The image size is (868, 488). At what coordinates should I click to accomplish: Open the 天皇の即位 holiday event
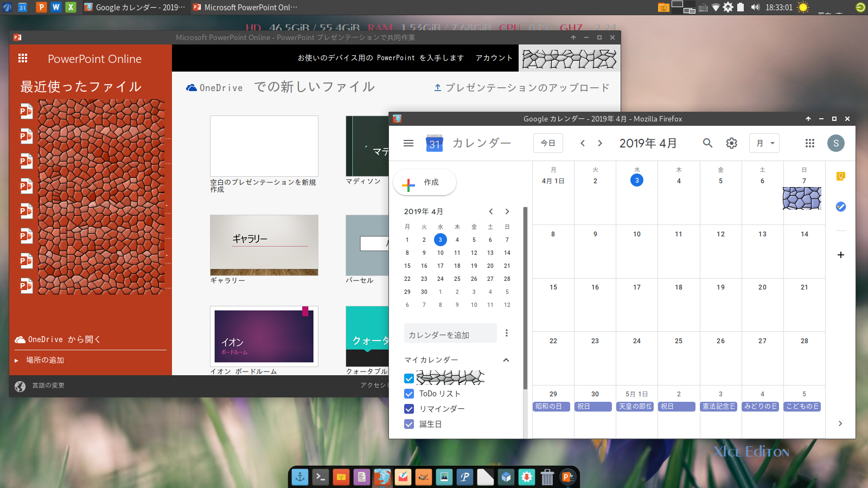635,407
